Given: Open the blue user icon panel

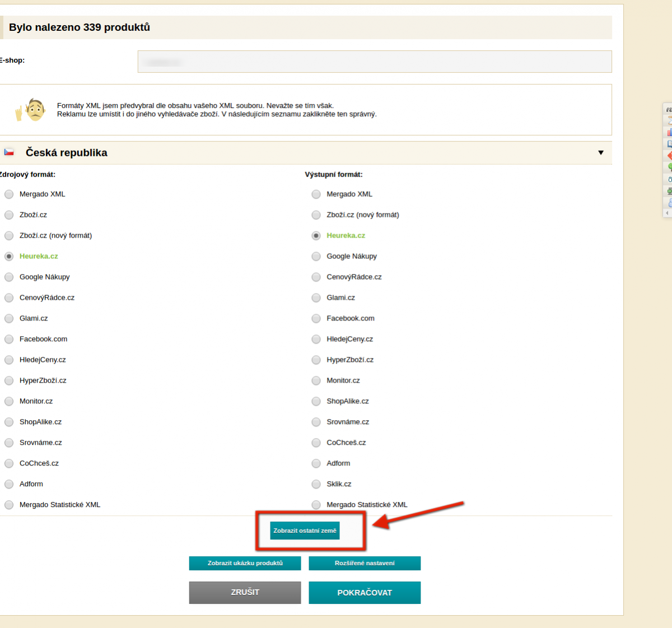Looking at the screenshot, I should tap(669, 203).
